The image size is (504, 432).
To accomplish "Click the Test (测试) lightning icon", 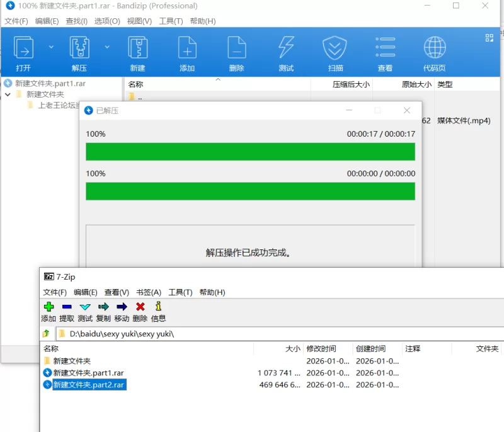I will click(x=286, y=47).
